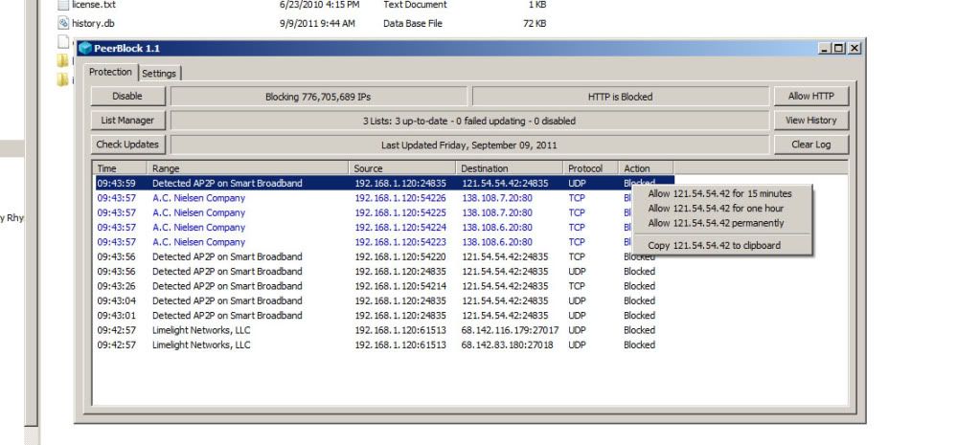Click the Check Updates button
Screen dimensions: 980x445
pyautogui.click(x=128, y=145)
